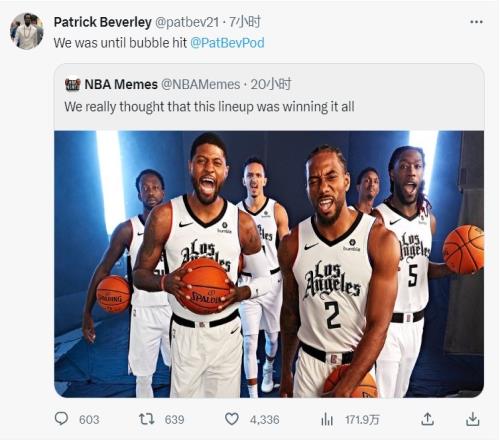500x440 pixels.
Task: Click the 603 replies count
Action: 89,420
